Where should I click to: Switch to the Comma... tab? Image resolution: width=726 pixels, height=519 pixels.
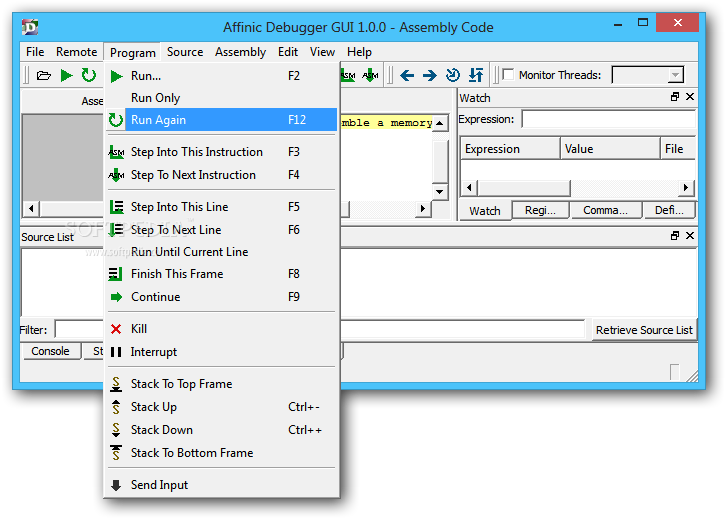click(606, 210)
